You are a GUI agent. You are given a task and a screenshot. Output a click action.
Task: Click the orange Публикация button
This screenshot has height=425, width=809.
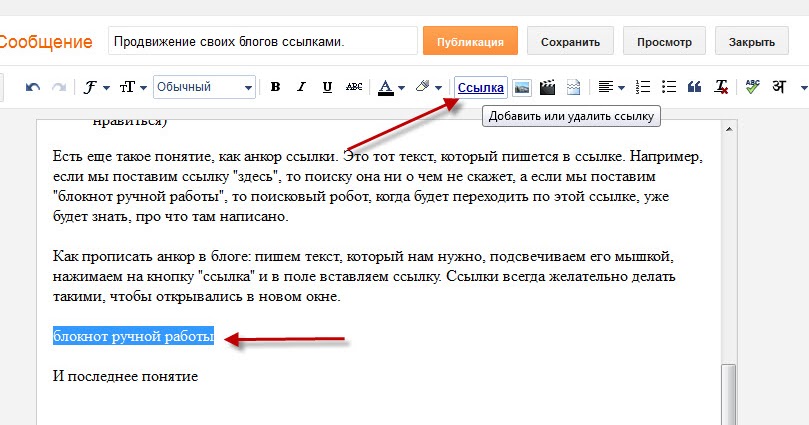click(x=470, y=41)
